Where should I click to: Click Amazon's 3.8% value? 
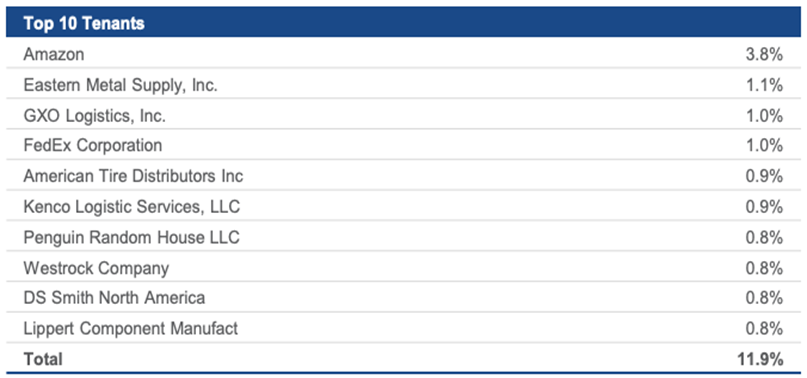[x=764, y=54]
